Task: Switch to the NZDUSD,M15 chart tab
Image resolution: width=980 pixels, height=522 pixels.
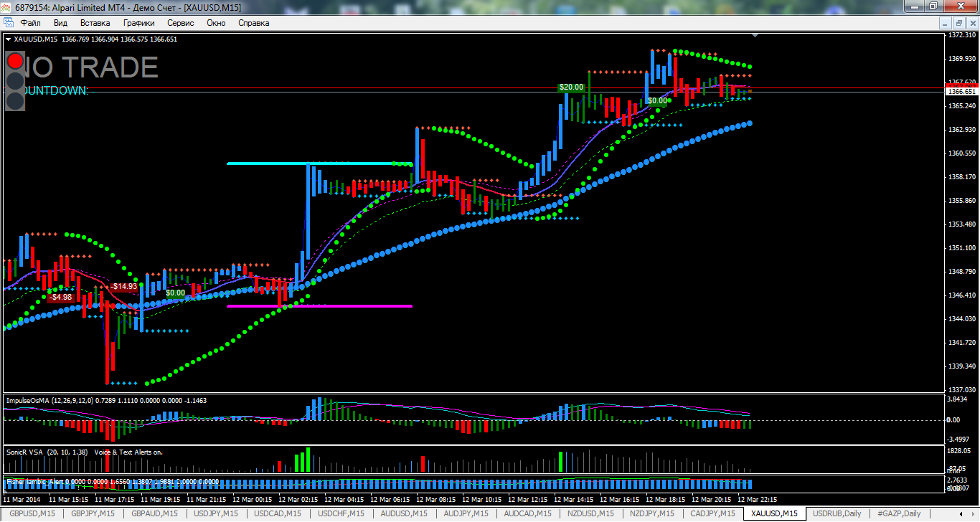Action: click(590, 513)
